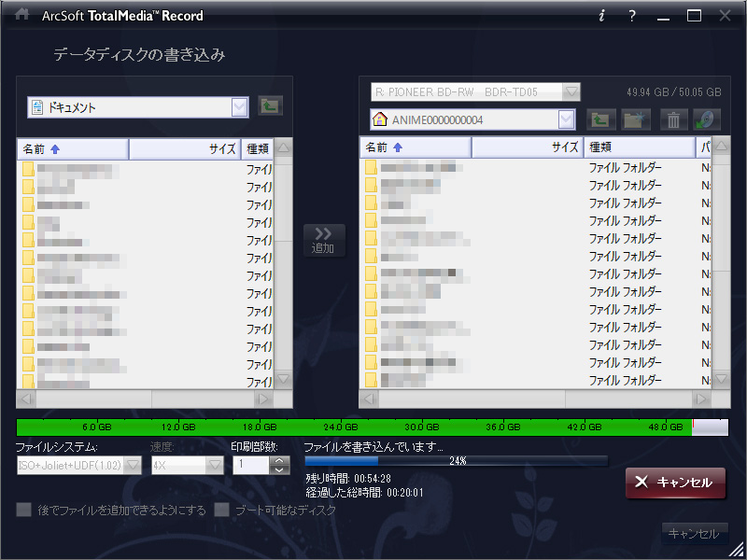Go up one level in disc pane

coord(600,119)
